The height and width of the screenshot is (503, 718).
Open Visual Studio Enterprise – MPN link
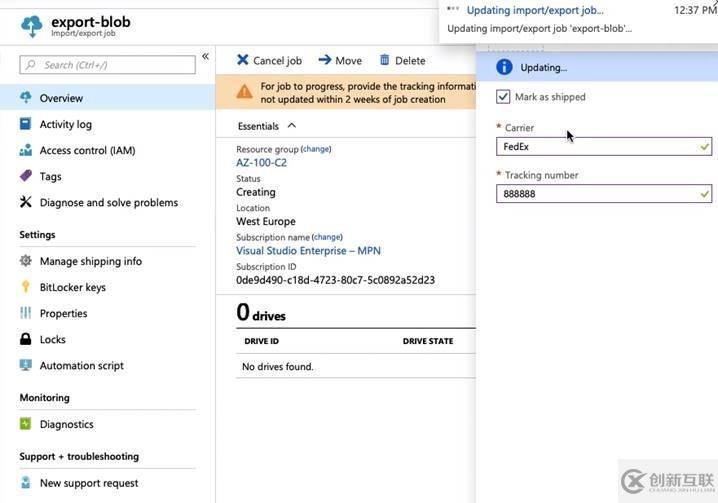[x=308, y=251]
